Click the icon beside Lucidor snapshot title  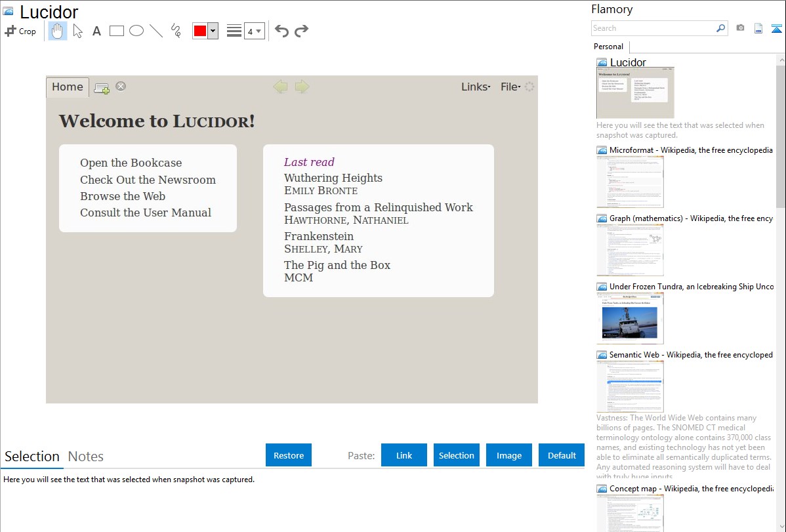tap(602, 63)
